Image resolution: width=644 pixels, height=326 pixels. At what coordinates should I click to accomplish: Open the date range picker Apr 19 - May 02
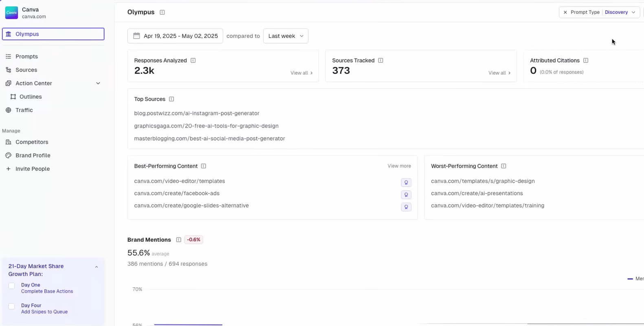[x=175, y=36]
